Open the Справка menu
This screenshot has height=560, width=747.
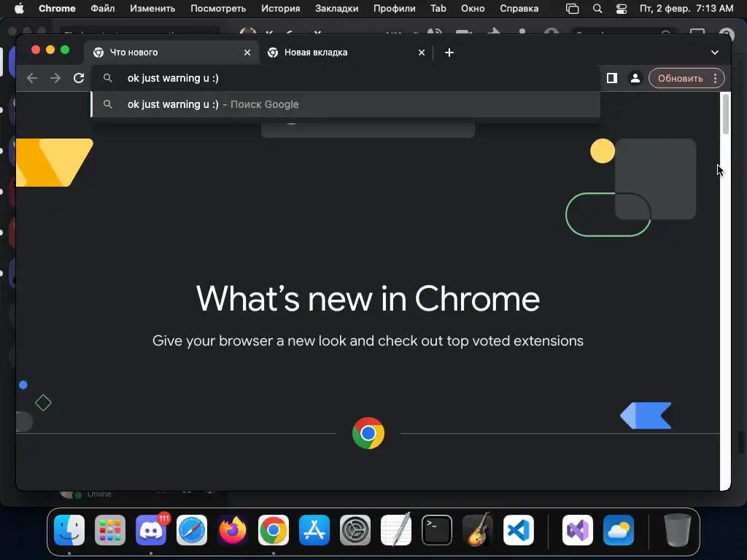[x=519, y=9]
